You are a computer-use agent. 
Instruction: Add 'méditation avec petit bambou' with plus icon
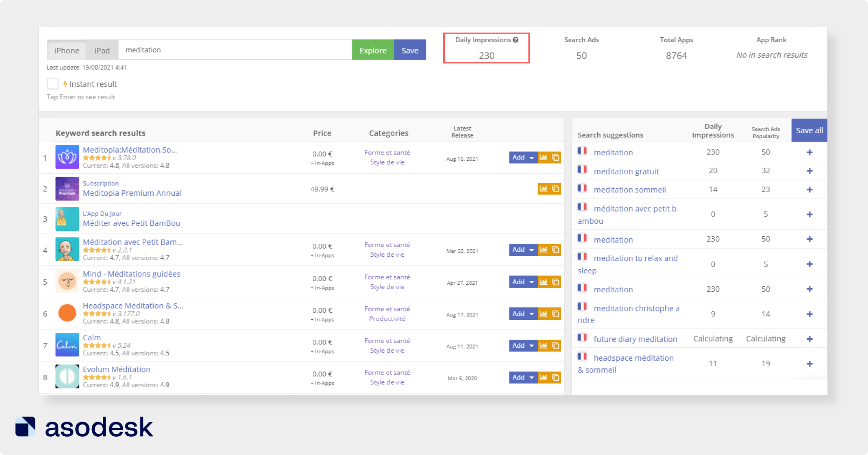coord(810,214)
